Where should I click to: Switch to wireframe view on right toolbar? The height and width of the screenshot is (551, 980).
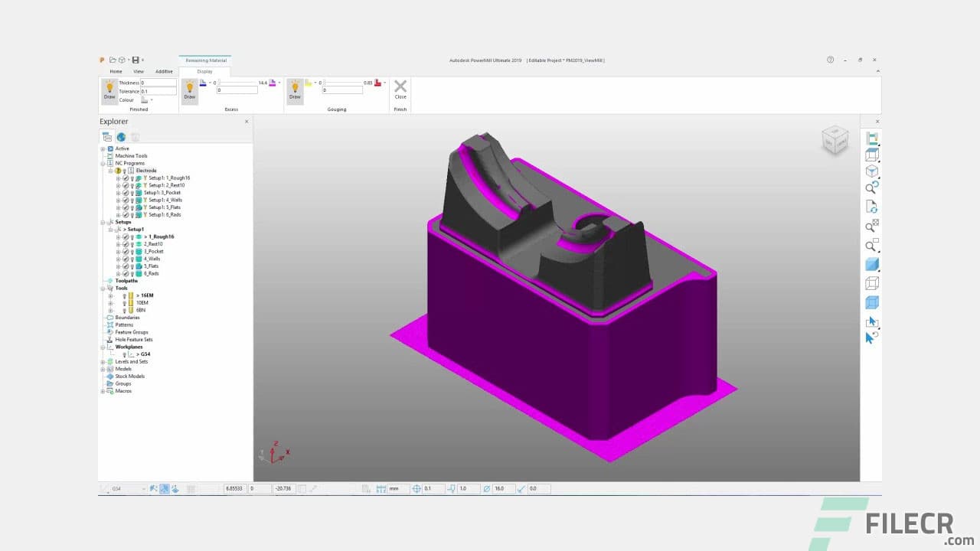872,283
